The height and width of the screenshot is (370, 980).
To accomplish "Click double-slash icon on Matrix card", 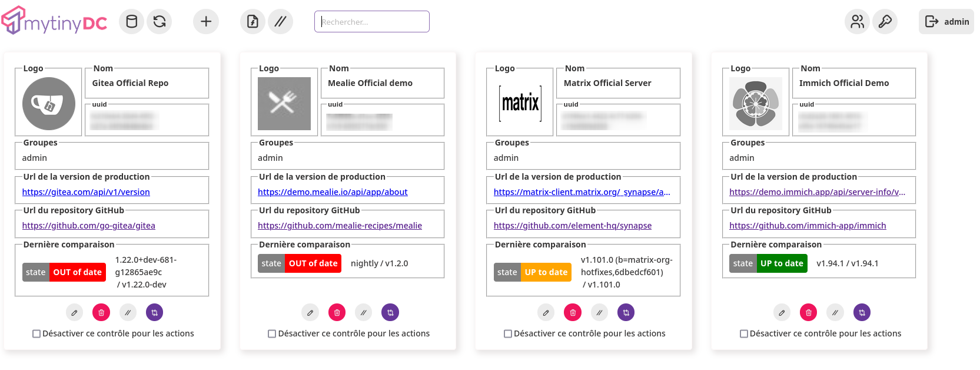I will point(599,312).
